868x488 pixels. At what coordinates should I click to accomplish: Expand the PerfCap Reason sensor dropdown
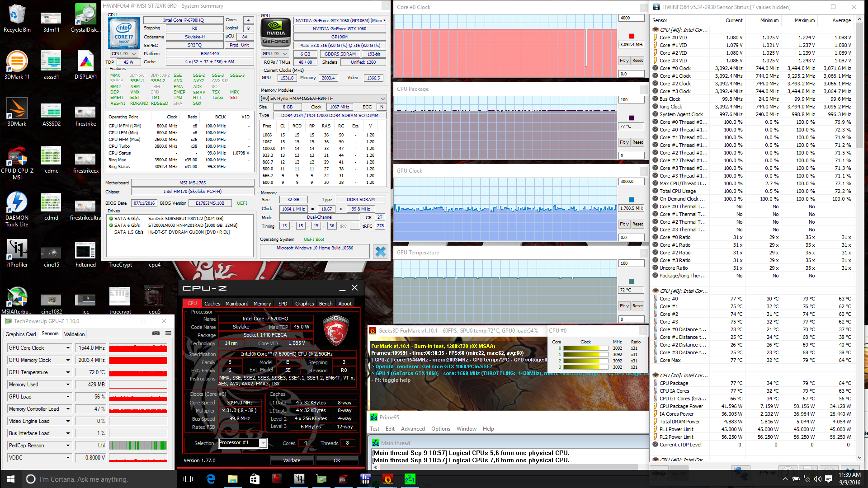click(x=68, y=446)
